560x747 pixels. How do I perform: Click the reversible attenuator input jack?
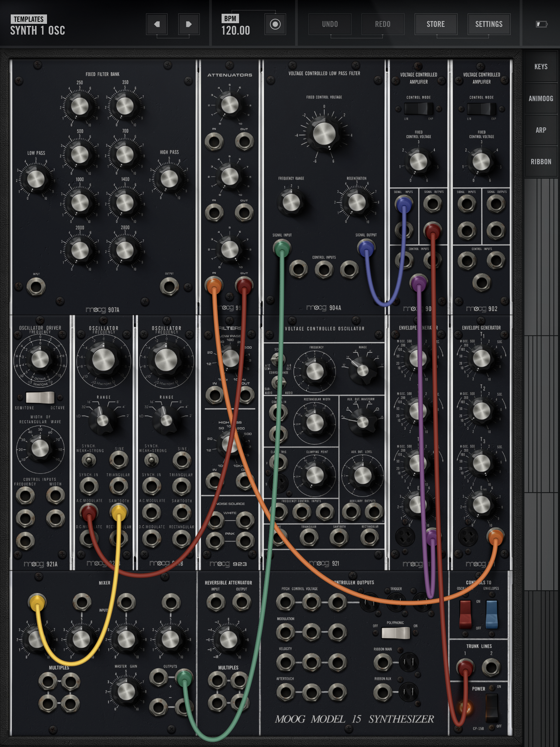pos(215,602)
